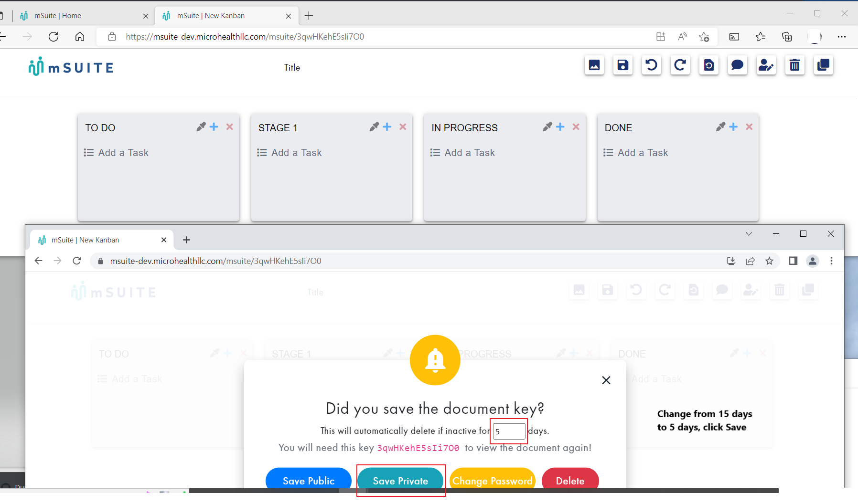Viewport: 858px width, 504px height.
Task: Undo the last change
Action: pos(652,65)
